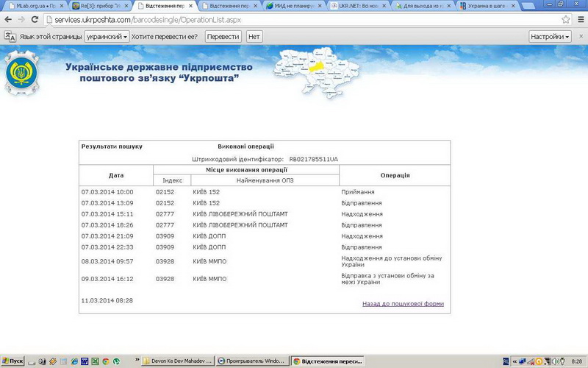Open the 'Пуск' start menu

13,361
